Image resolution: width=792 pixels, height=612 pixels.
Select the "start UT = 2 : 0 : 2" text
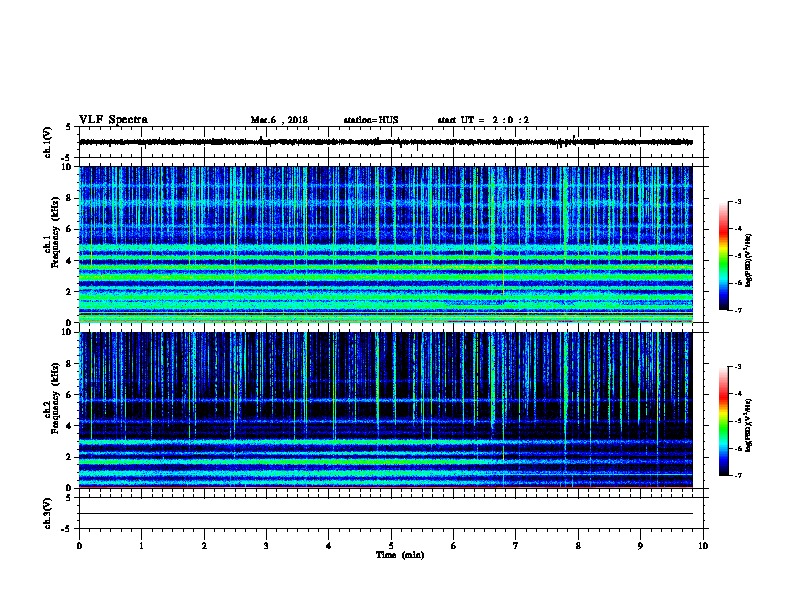483,120
